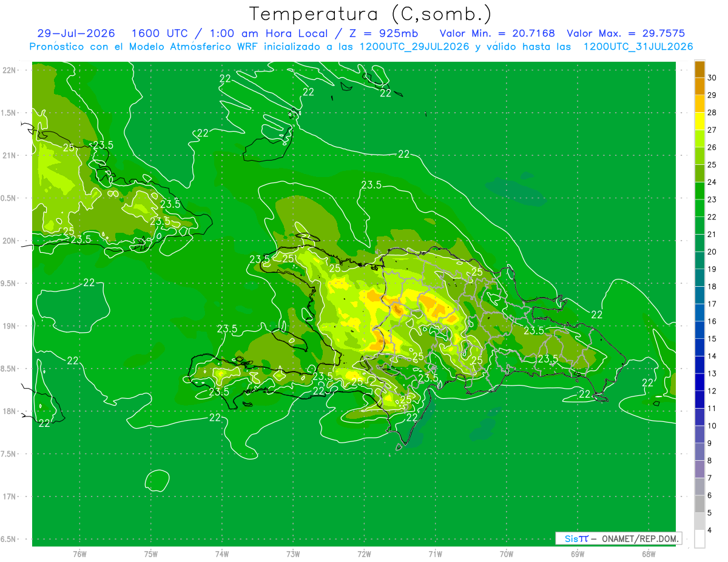Click the "22N" latitude axis label

(x=10, y=70)
